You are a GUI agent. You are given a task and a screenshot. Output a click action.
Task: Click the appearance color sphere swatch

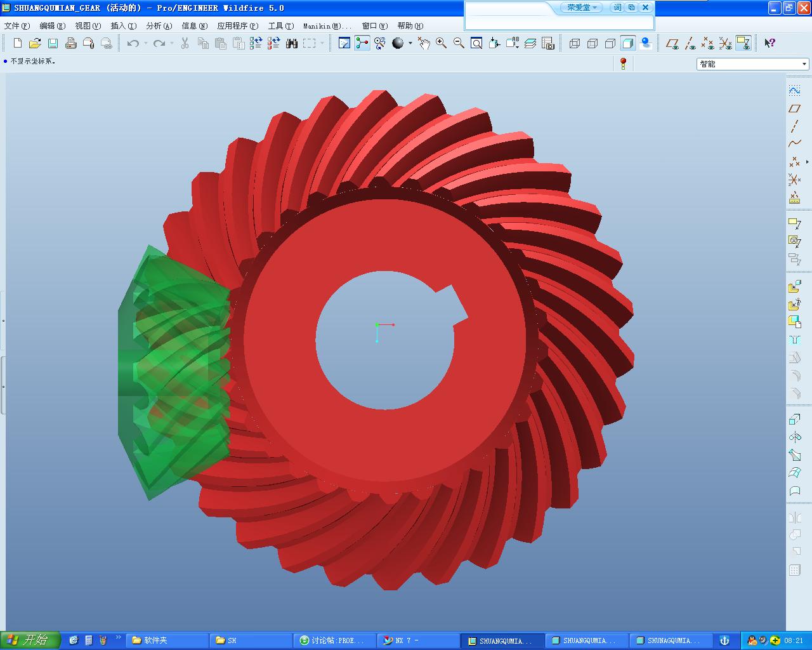398,43
